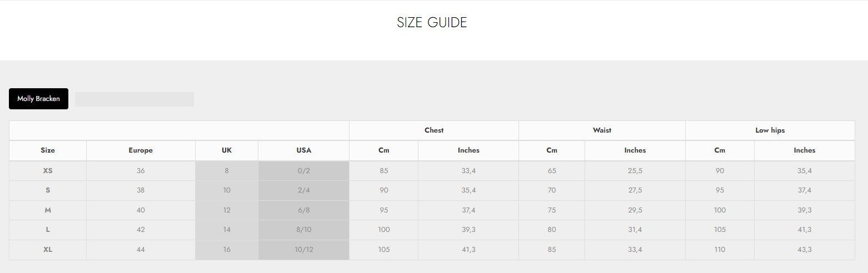Select the XL size row label
This screenshot has width=868, height=273.
[48, 250]
